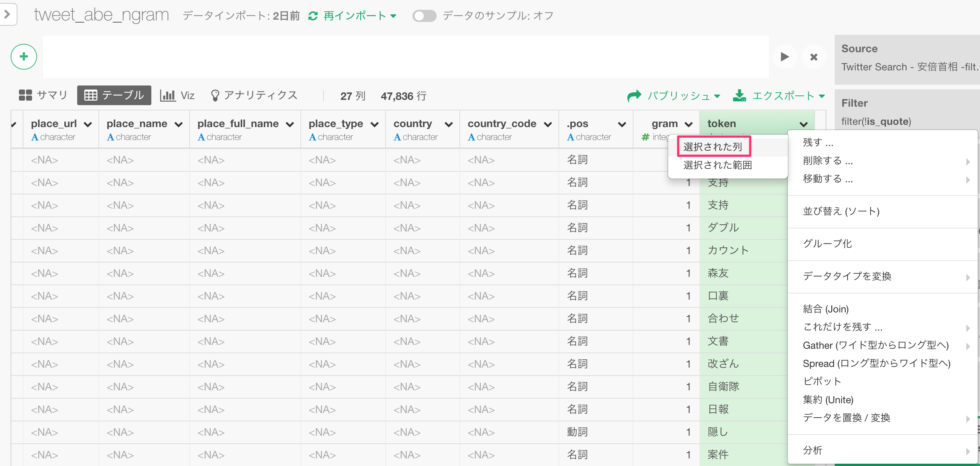Image resolution: width=980 pixels, height=466 pixels.
Task: Open the Viz chart view
Action: tap(177, 95)
